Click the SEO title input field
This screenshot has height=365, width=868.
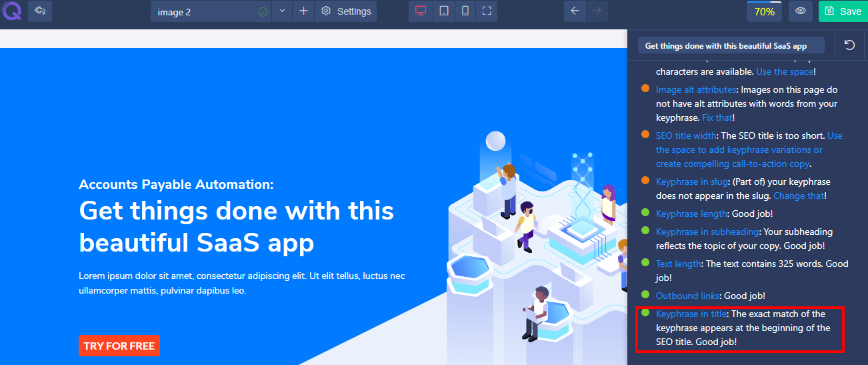(x=731, y=46)
